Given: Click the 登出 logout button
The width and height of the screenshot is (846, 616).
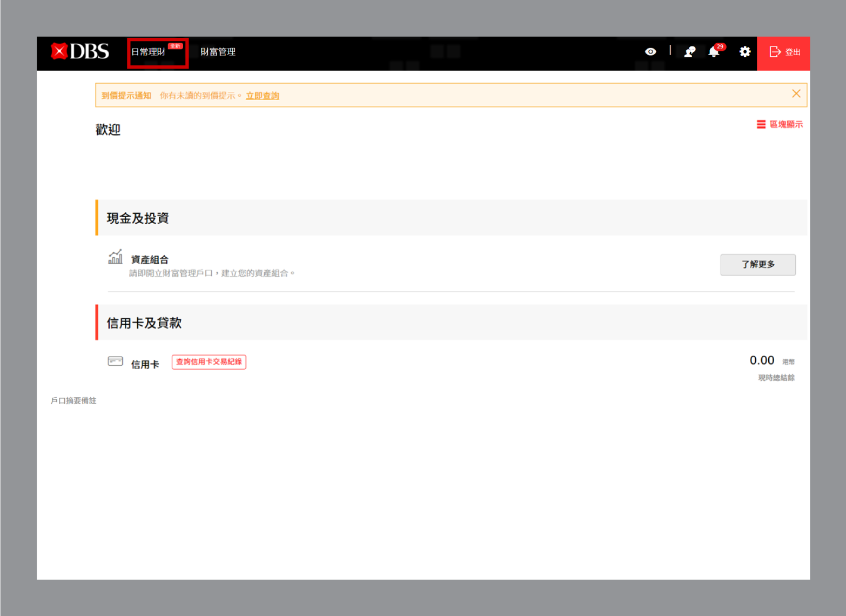Looking at the screenshot, I should click(784, 52).
